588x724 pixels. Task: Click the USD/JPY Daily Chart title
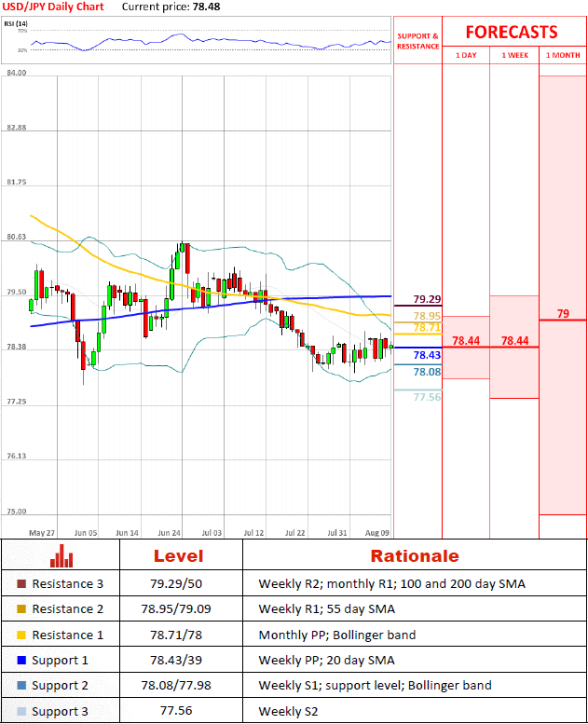(x=53, y=7)
